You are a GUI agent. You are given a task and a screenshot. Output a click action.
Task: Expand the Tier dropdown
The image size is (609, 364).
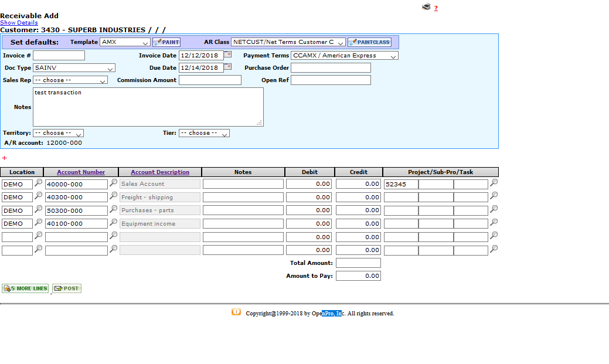click(x=204, y=133)
